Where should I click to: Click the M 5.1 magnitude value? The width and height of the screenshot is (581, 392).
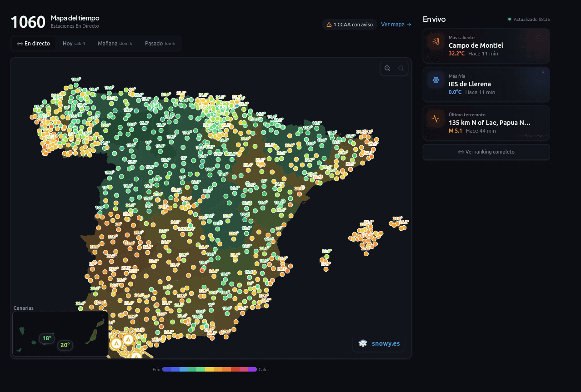point(455,131)
